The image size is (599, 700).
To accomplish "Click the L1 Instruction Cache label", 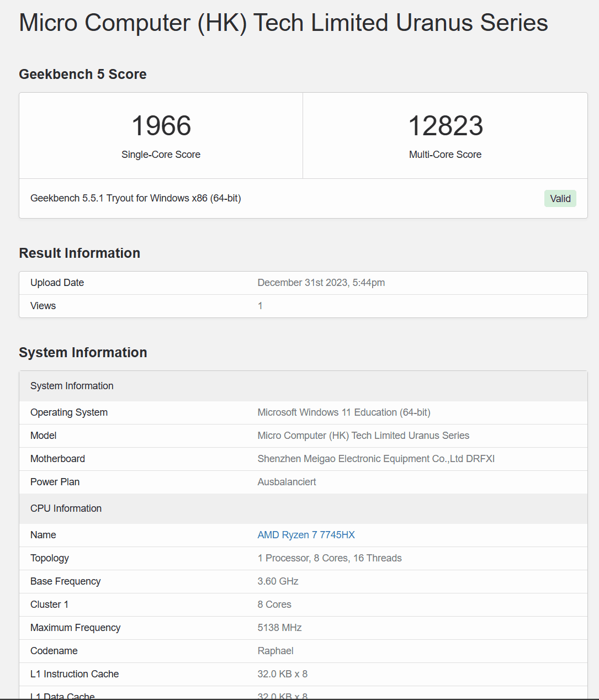I will pyautogui.click(x=75, y=674).
